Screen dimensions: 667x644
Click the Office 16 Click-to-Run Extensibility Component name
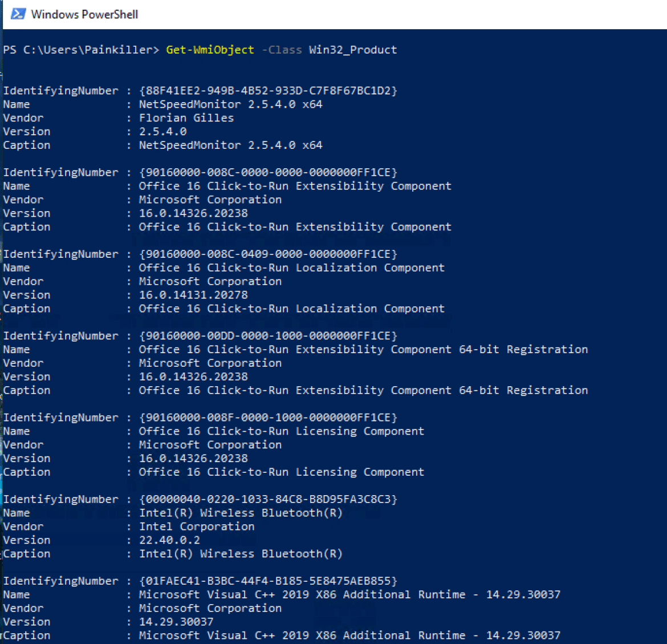[295, 185]
